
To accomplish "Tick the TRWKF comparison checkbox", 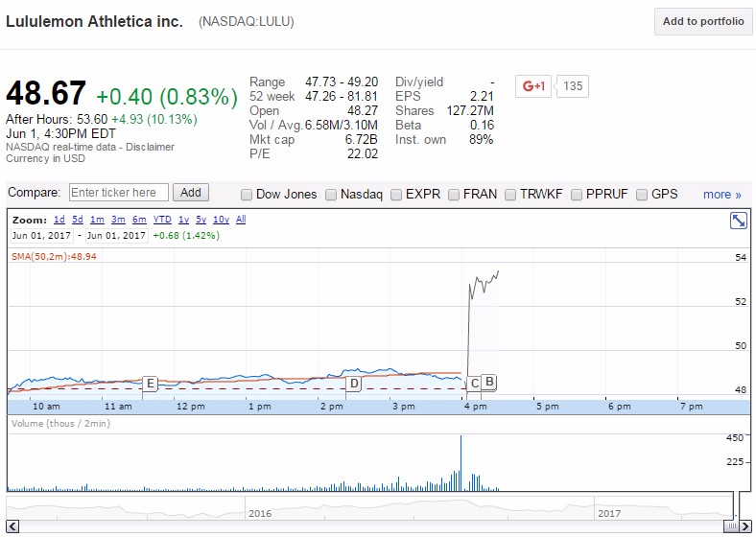I will click(510, 195).
